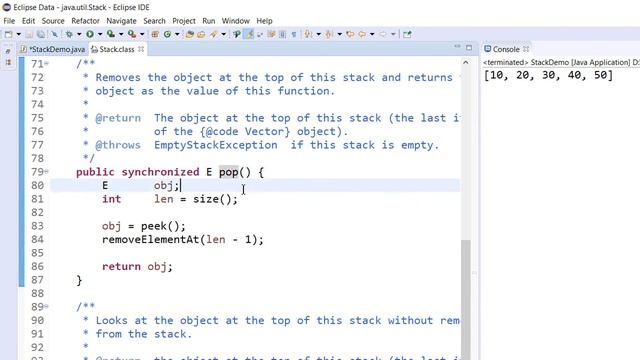The height and width of the screenshot is (360, 640).
Task: Click the Next Annotation icon
Action: pyautogui.click(x=308, y=34)
